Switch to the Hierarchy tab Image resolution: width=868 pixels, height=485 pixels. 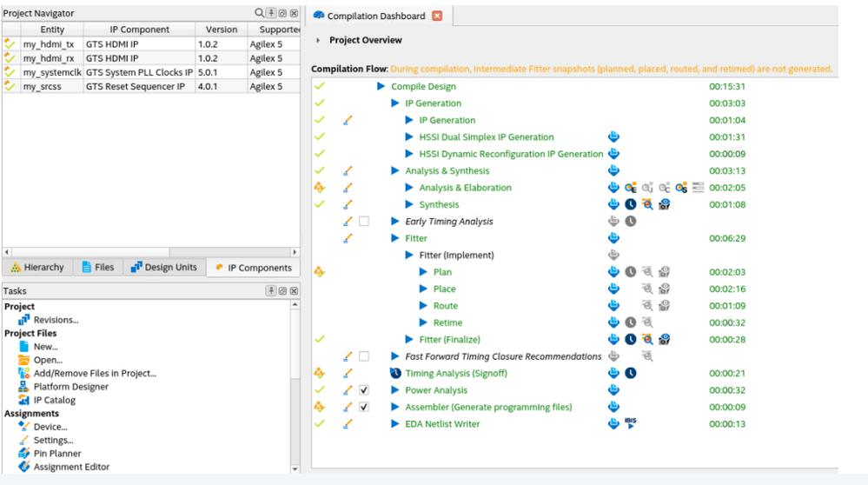pos(37,268)
